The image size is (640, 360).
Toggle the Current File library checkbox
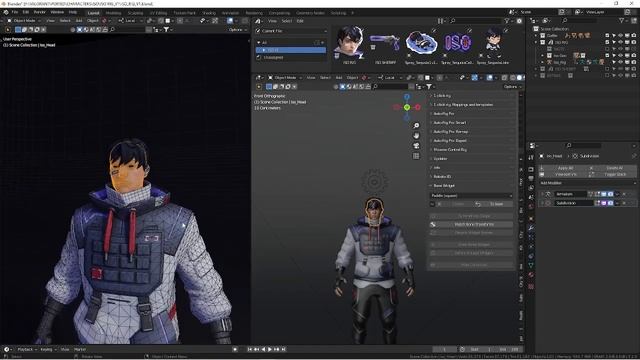(258, 31)
